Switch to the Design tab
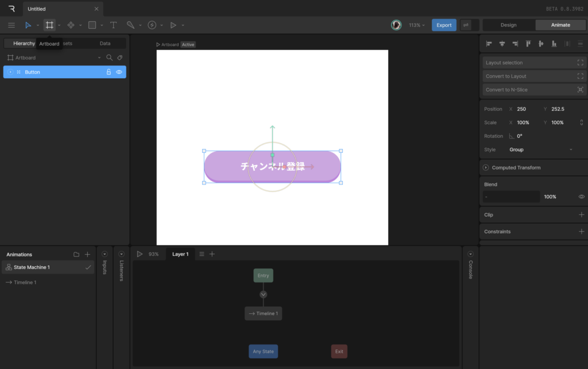 pos(508,25)
